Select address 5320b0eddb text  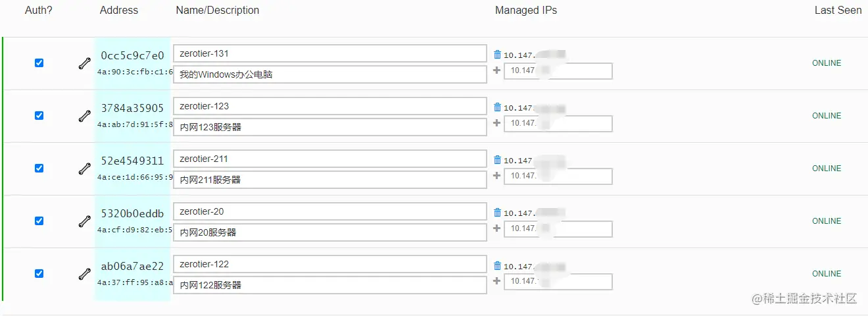pyautogui.click(x=133, y=213)
